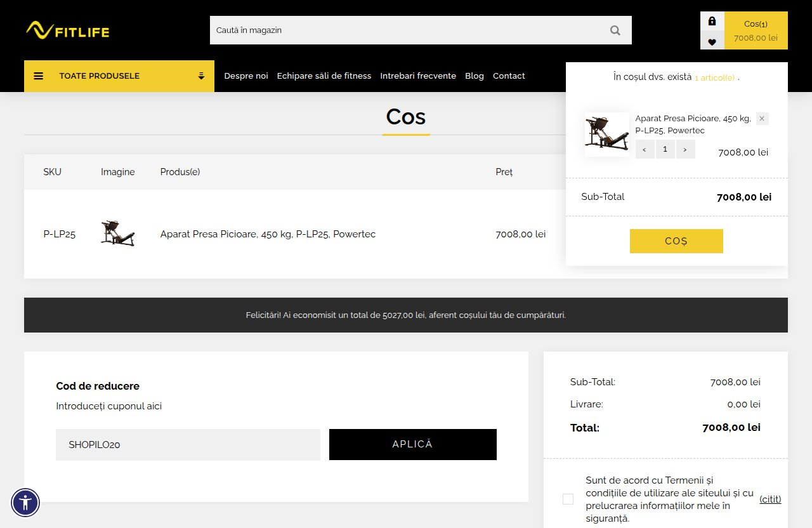Click the savings congratulation message
Viewport: 812px width, 528px height.
coord(406,315)
